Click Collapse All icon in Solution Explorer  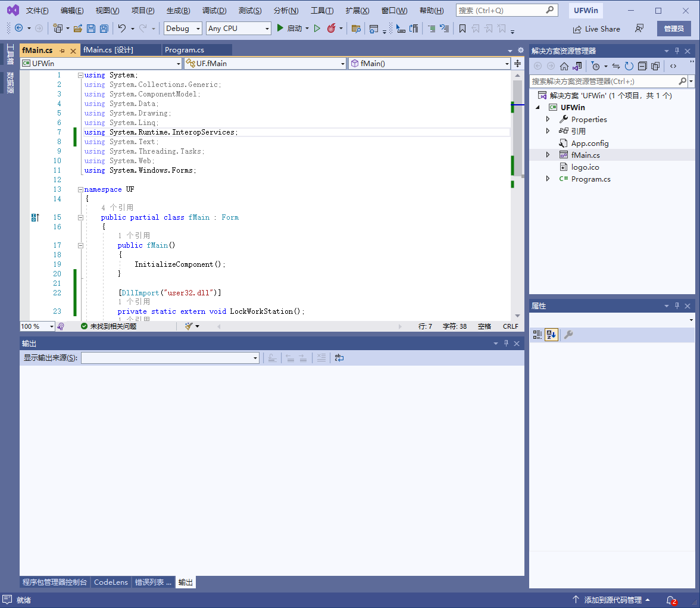coord(642,66)
